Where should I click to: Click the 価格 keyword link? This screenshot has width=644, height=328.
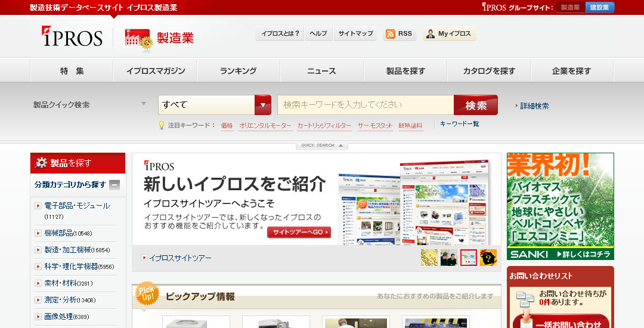pyautogui.click(x=227, y=126)
